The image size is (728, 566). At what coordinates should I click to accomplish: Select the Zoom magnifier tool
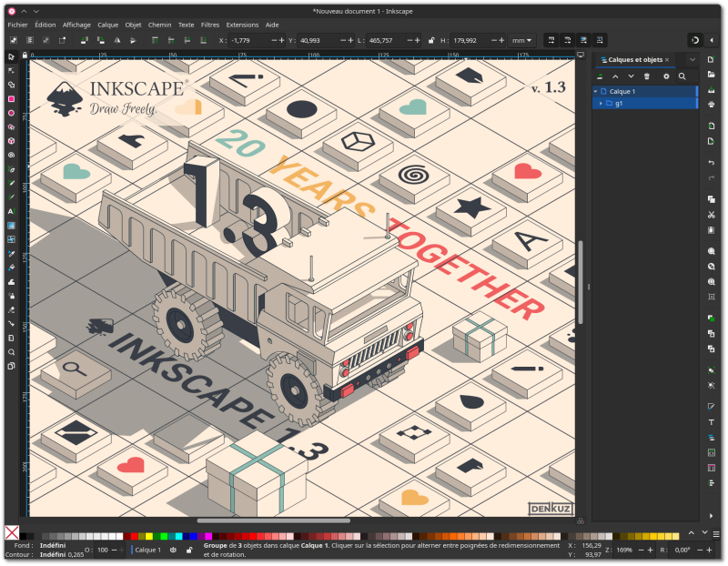pos(11,352)
